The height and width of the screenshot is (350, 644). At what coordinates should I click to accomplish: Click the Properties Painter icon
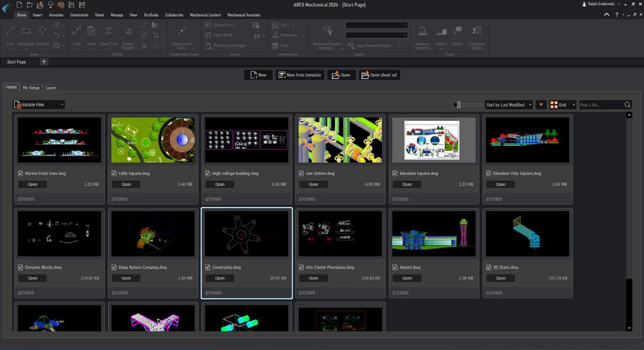click(x=477, y=31)
